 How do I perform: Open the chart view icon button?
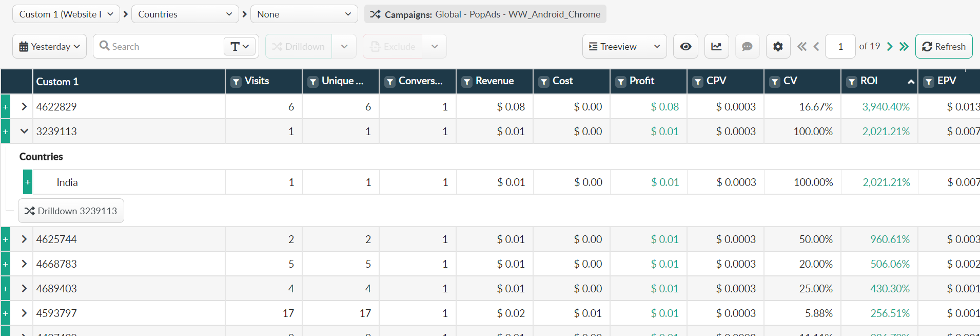[x=716, y=46]
